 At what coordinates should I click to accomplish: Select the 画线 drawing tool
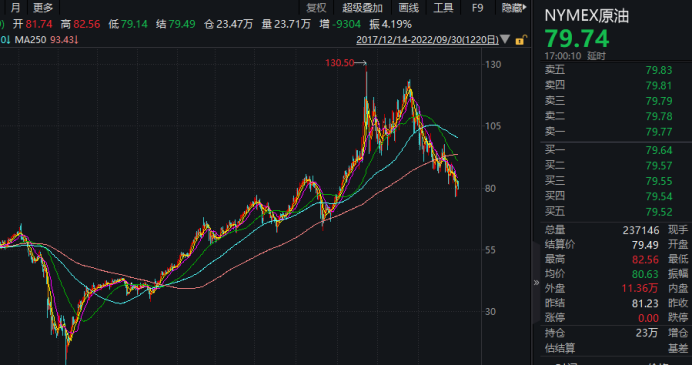tap(408, 8)
